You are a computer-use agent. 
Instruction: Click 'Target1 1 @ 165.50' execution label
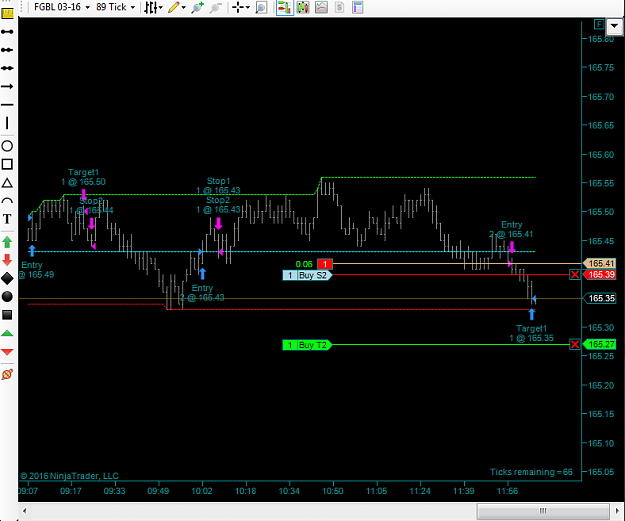(x=83, y=177)
